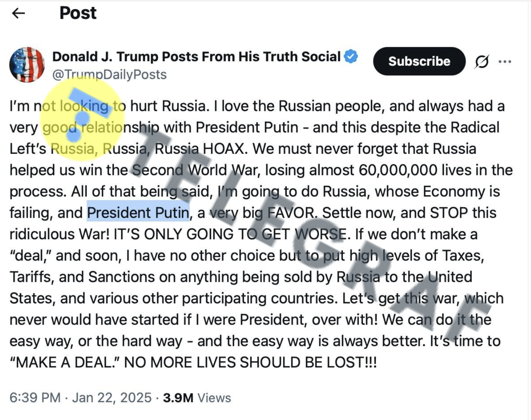Click the 6:39 PM timestamp
Screen dimensions: 531x420
35,398
